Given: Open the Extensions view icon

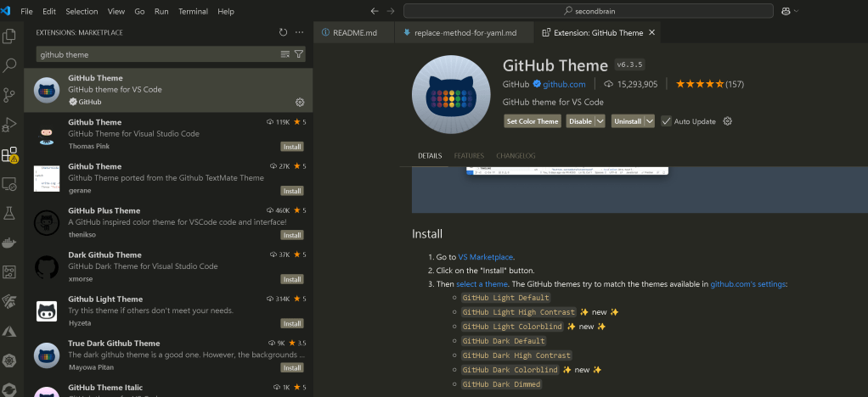Looking at the screenshot, I should tap(9, 154).
